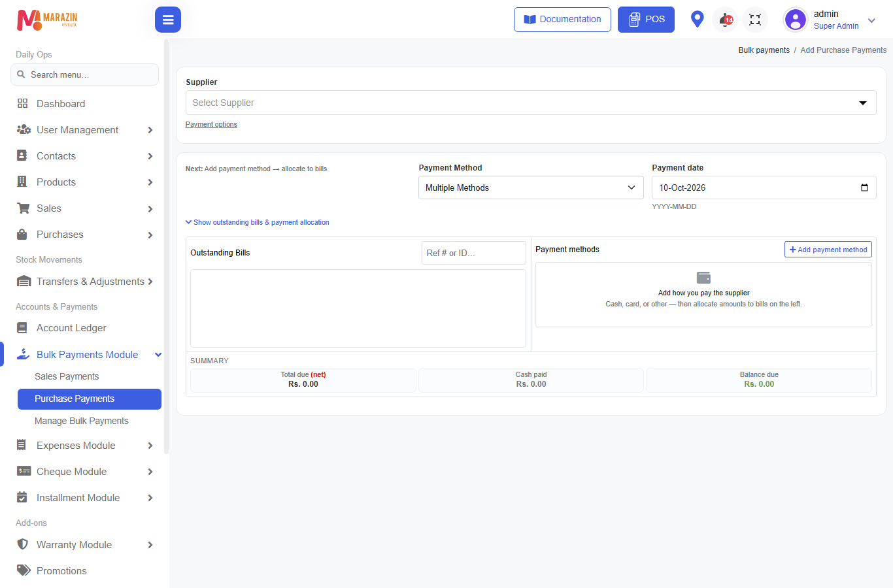This screenshot has width=893, height=588.
Task: Click the Products building icon
Action: point(22,182)
